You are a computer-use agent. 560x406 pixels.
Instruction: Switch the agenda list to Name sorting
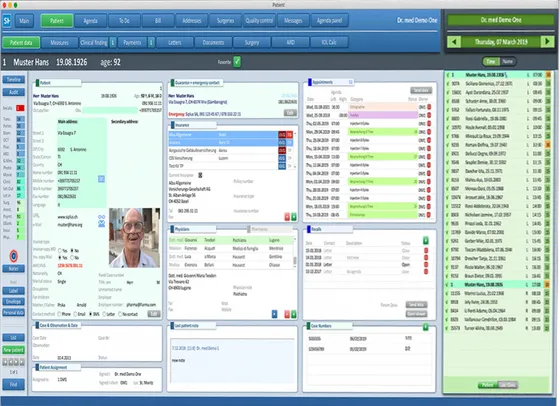pyautogui.click(x=508, y=61)
